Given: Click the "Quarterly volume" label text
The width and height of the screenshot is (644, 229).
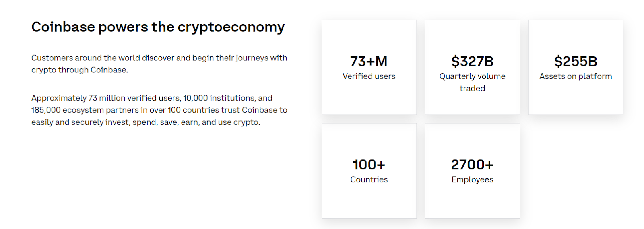Looking at the screenshot, I should (x=472, y=76).
